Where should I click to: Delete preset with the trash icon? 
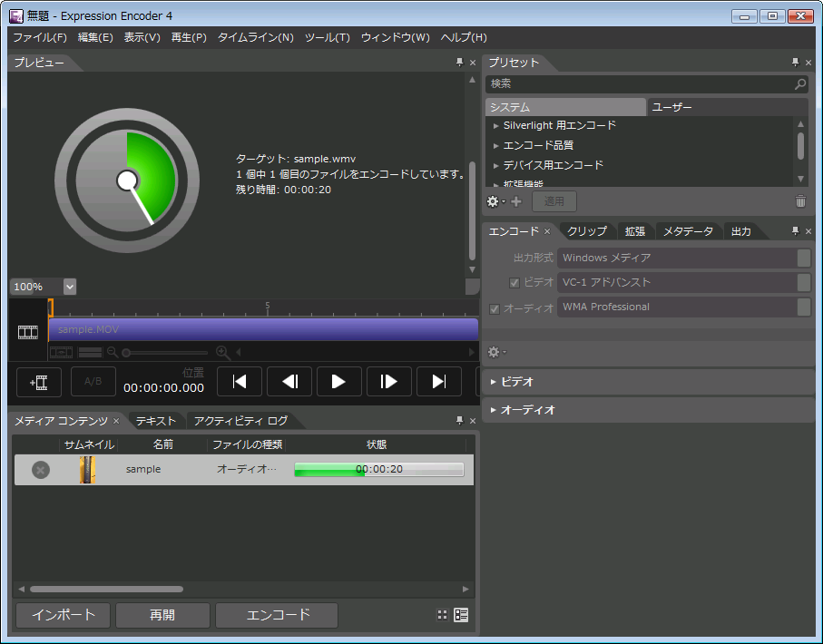point(800,201)
